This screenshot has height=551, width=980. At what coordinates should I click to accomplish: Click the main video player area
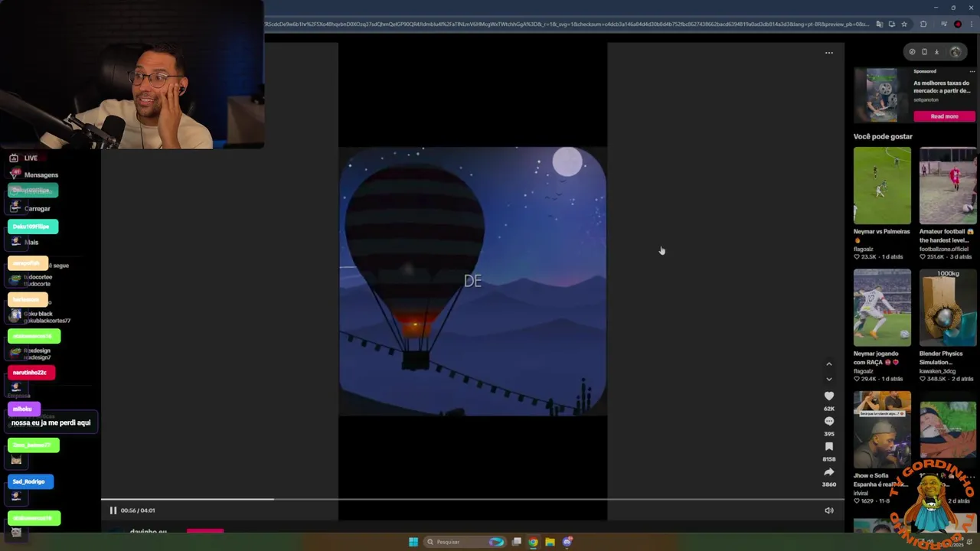point(472,282)
